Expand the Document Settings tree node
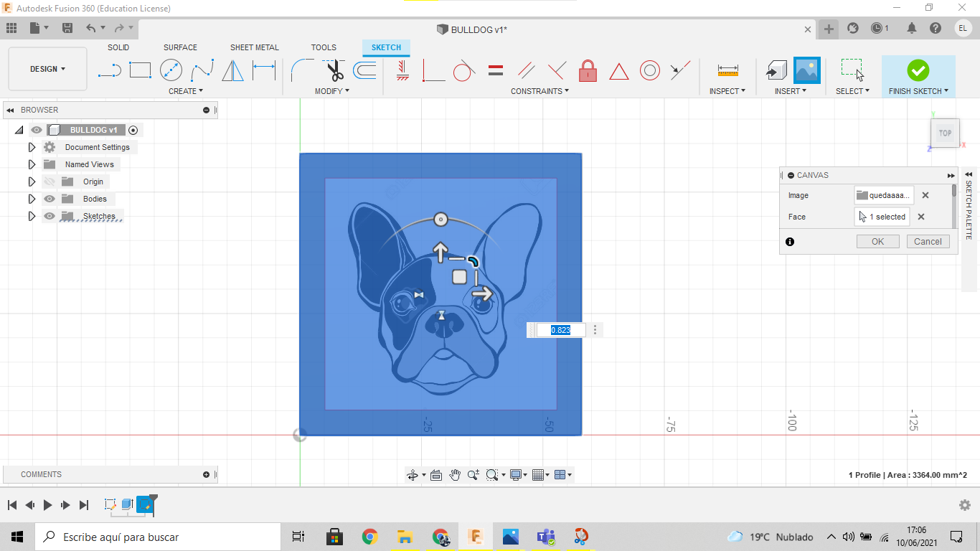The width and height of the screenshot is (980, 551). coord(32,147)
